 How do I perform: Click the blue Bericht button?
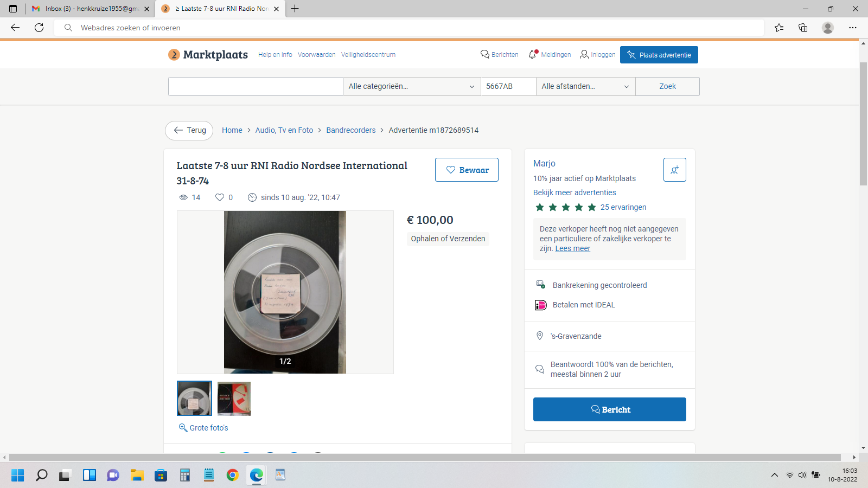(x=609, y=409)
